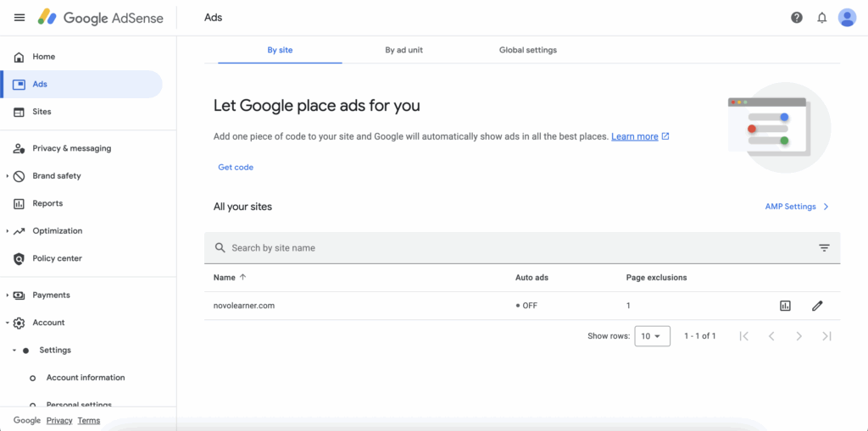Go to next page of sites table
The height and width of the screenshot is (431, 868).
click(798, 336)
